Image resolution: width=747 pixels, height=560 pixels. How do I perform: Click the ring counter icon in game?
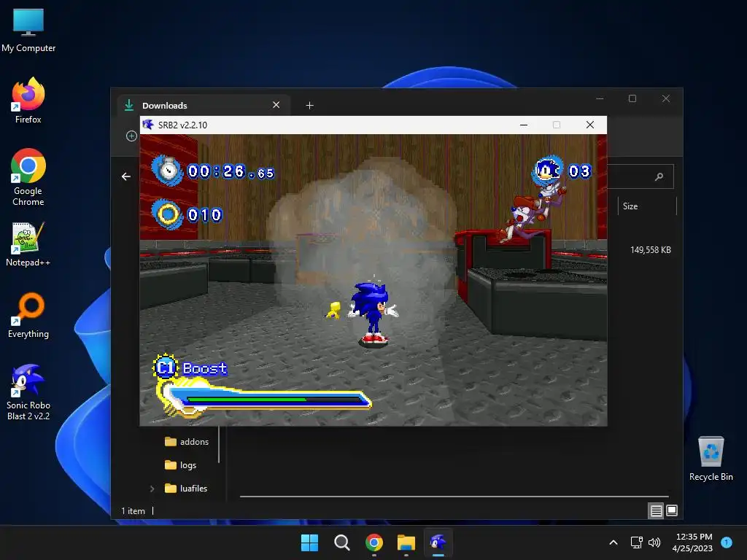[167, 215]
